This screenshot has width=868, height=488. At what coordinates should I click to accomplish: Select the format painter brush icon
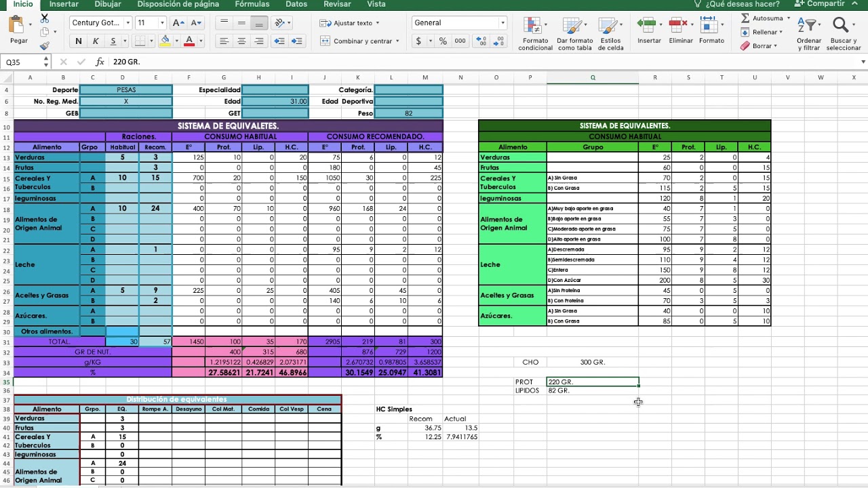[x=45, y=45]
